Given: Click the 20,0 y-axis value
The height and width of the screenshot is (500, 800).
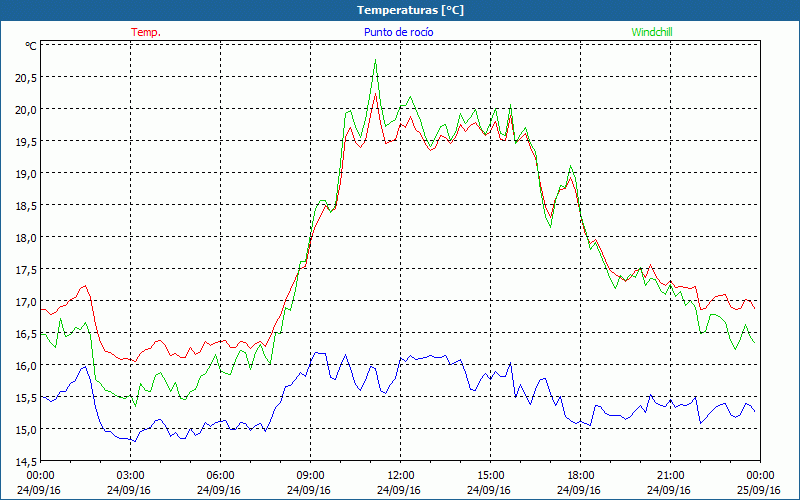Looking at the screenshot, I should pyautogui.click(x=26, y=109).
